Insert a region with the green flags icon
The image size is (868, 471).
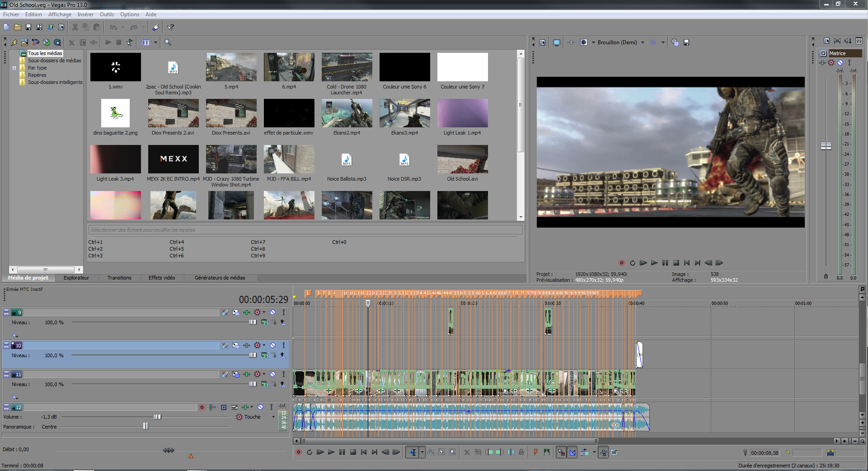[547, 452]
